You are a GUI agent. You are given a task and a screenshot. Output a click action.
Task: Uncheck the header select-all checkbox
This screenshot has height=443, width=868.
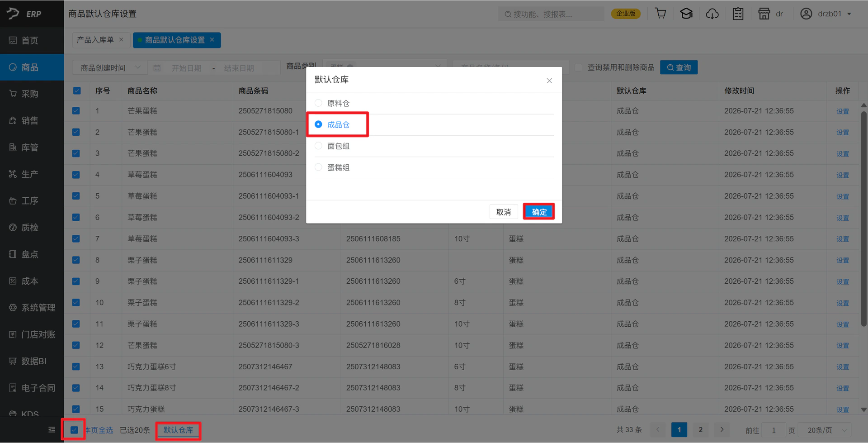click(77, 91)
